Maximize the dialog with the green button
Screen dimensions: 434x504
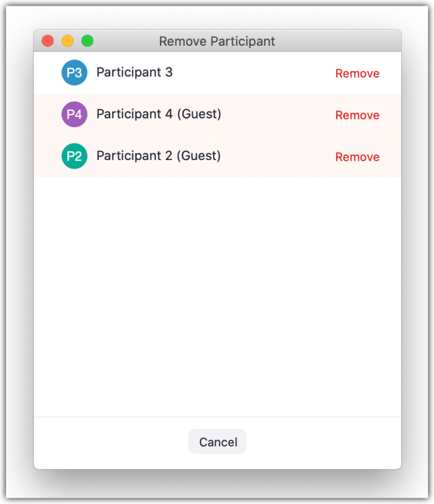pyautogui.click(x=87, y=40)
